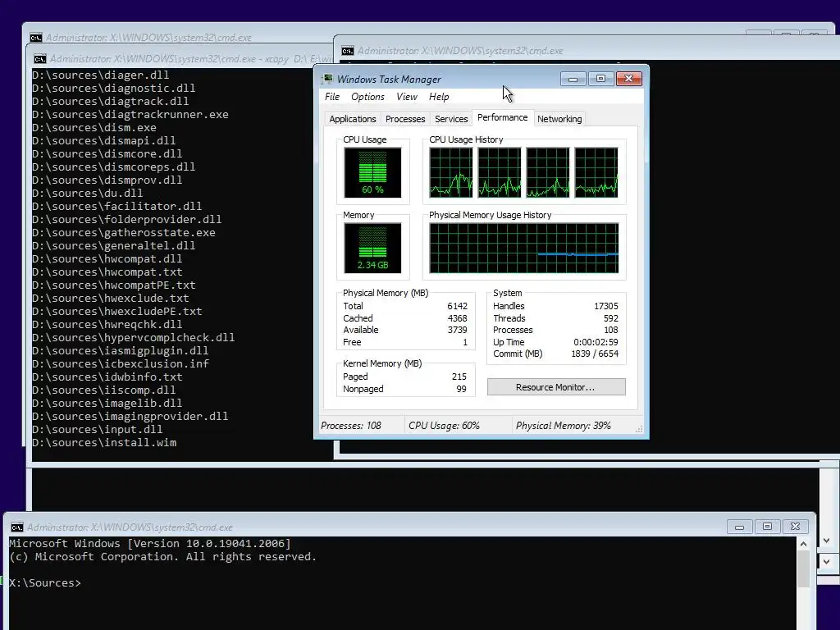The width and height of the screenshot is (840, 630).
Task: Click the D:\sources\diager.dll line
Action: [x=101, y=75]
